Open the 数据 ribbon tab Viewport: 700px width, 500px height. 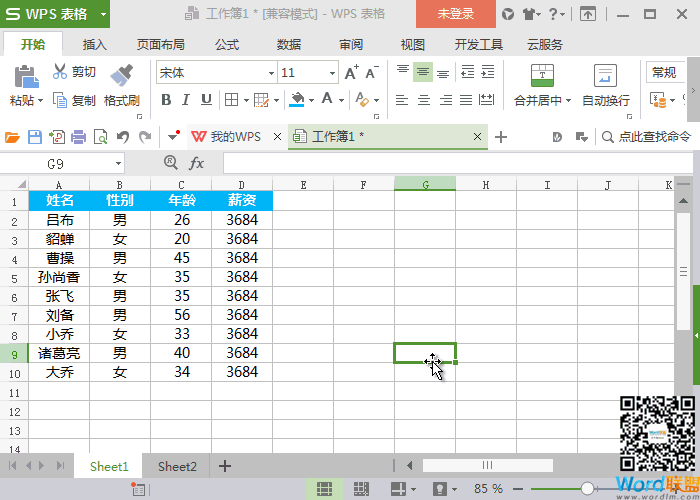[x=289, y=45]
